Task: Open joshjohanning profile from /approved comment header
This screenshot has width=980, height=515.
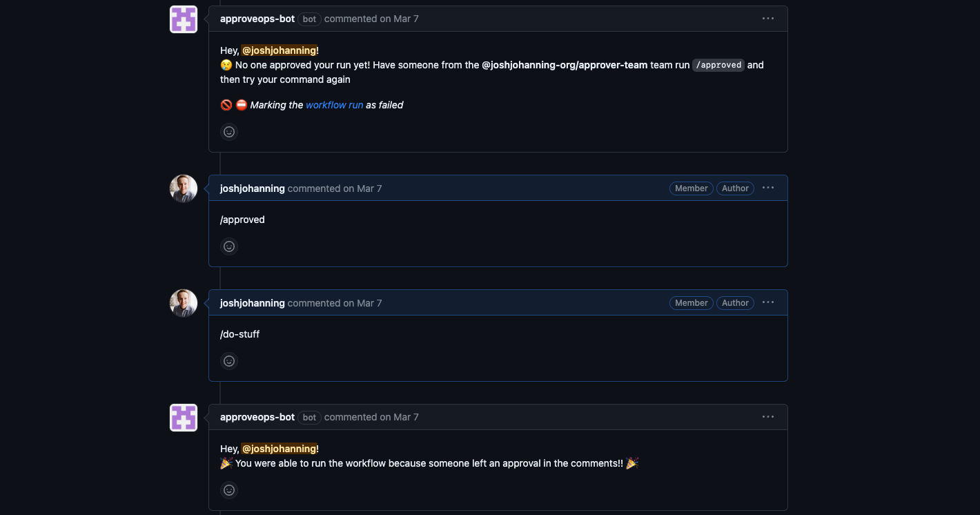Action: pyautogui.click(x=252, y=188)
